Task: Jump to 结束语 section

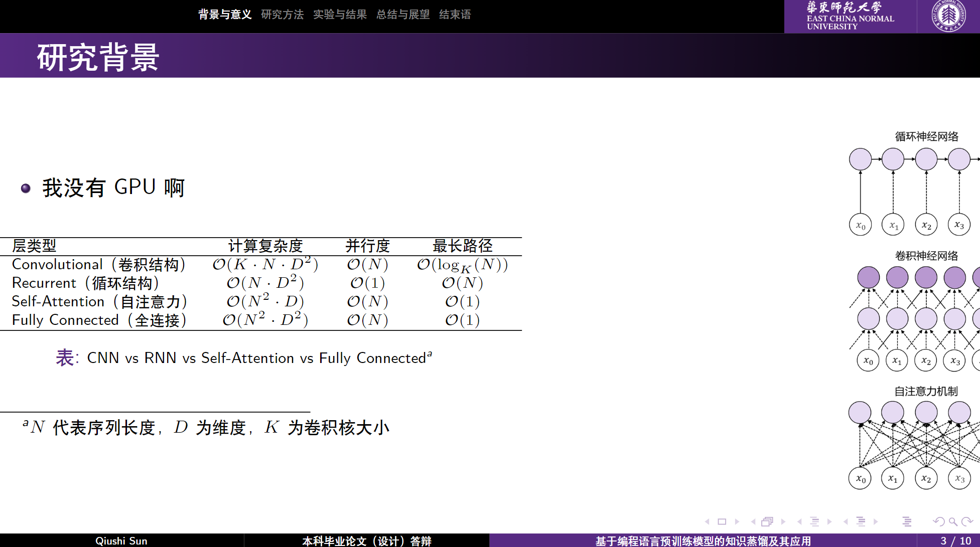Action: click(455, 15)
